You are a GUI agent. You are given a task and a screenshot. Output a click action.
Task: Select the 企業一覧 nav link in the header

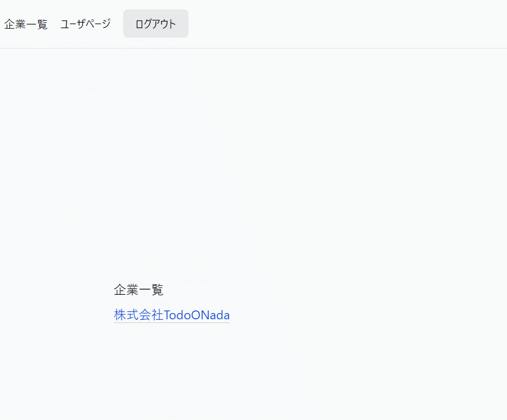pyautogui.click(x=26, y=24)
